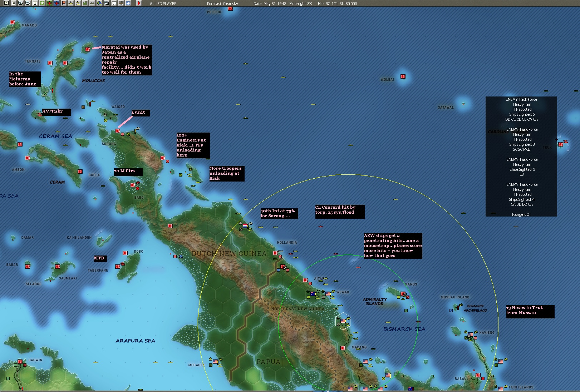The height and width of the screenshot is (392, 580).
Task: Select the Japanese base icon on Morotai
Action: coord(88,49)
